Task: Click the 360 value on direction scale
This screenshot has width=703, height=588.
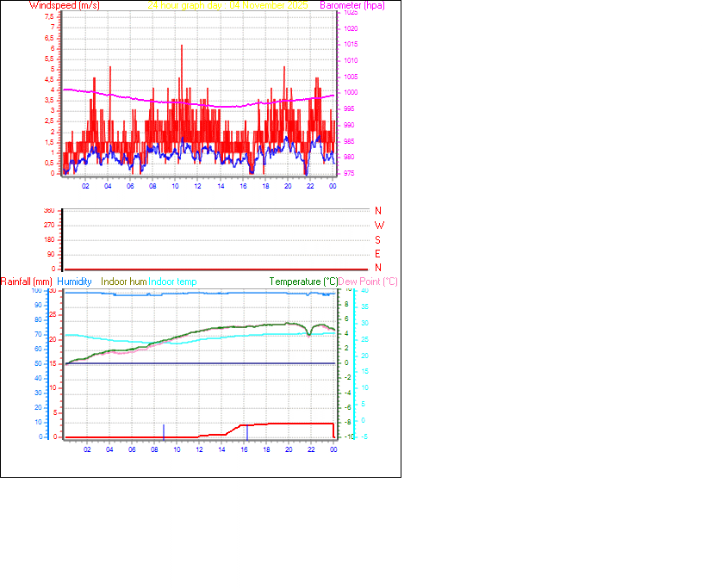Action: pyautogui.click(x=49, y=207)
